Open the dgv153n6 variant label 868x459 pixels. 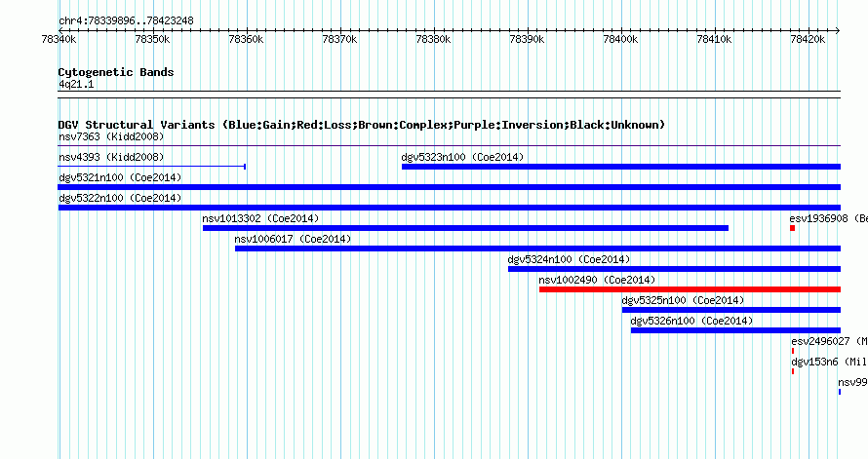(x=829, y=362)
